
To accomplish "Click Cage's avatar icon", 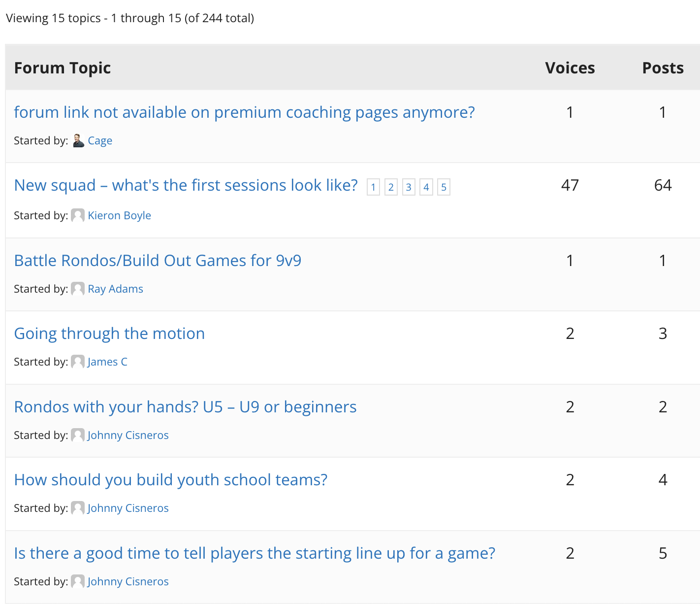I will point(78,140).
